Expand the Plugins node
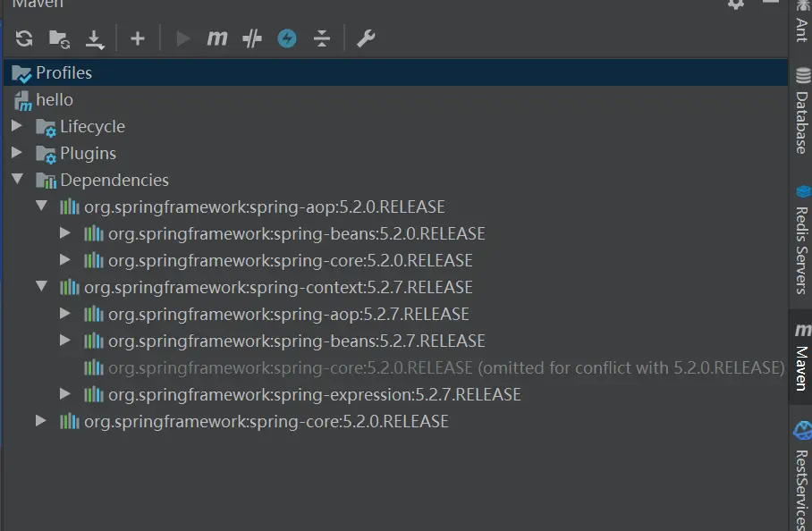This screenshot has width=812, height=531. point(17,153)
